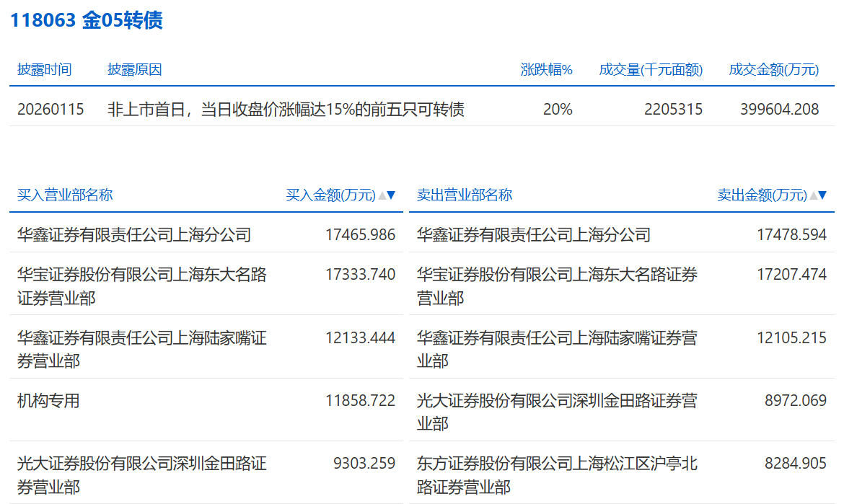The height and width of the screenshot is (504, 844).
Task: Select buy amount 12133.444
Action: [360, 337]
